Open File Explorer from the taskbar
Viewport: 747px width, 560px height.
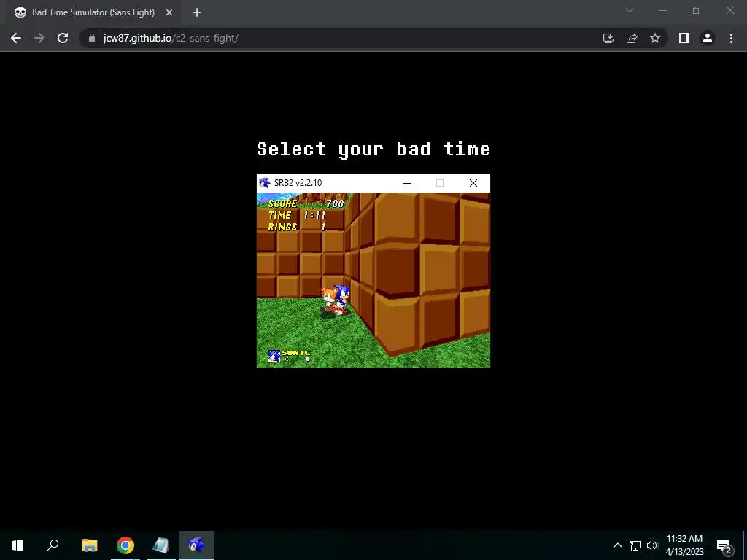89,545
